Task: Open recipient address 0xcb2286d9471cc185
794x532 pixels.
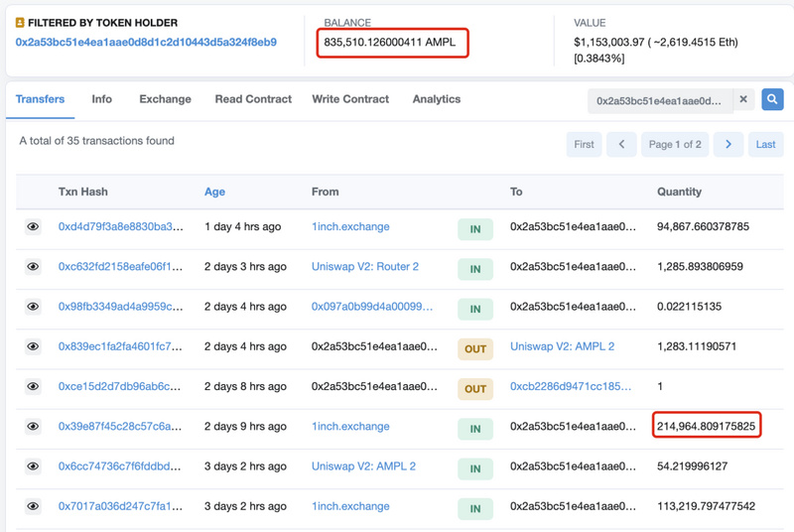Action: coord(571,387)
